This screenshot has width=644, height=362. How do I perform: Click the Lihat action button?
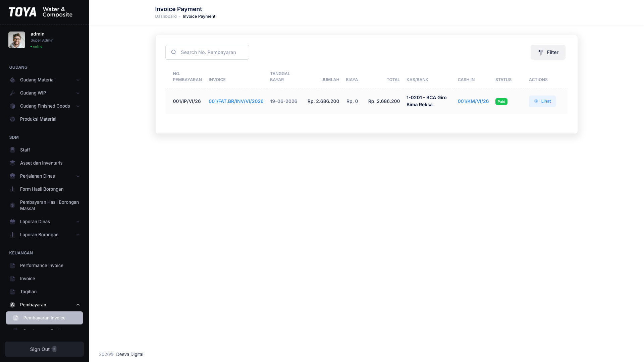[542, 101]
